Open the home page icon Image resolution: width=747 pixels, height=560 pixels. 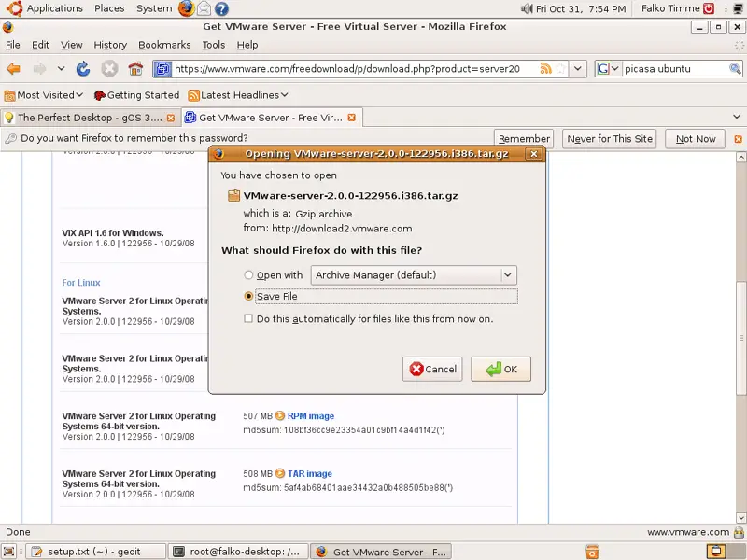click(x=135, y=69)
